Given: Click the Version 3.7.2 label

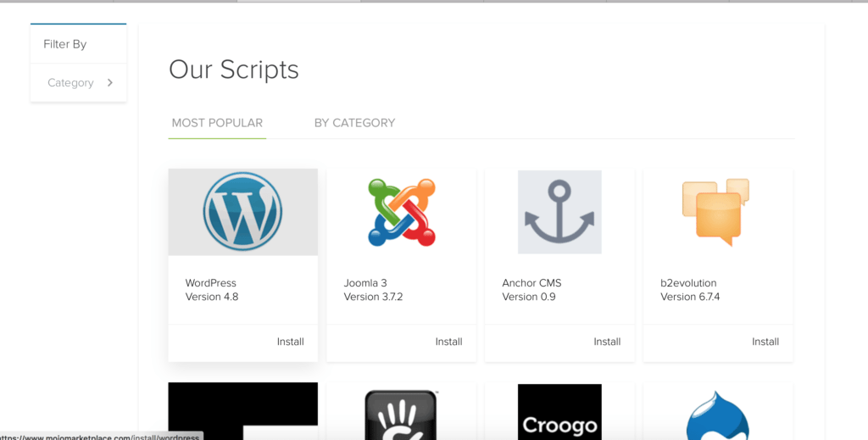Looking at the screenshot, I should pyautogui.click(x=373, y=297).
